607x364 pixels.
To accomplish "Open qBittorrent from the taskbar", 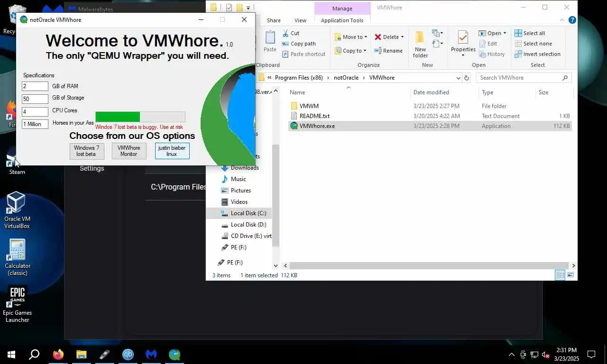I will pos(128,355).
